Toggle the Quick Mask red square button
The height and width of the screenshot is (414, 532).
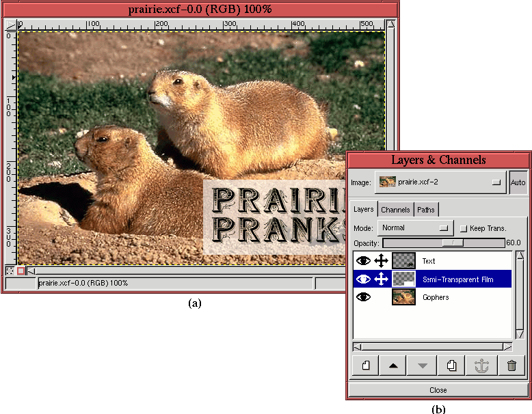21,271
